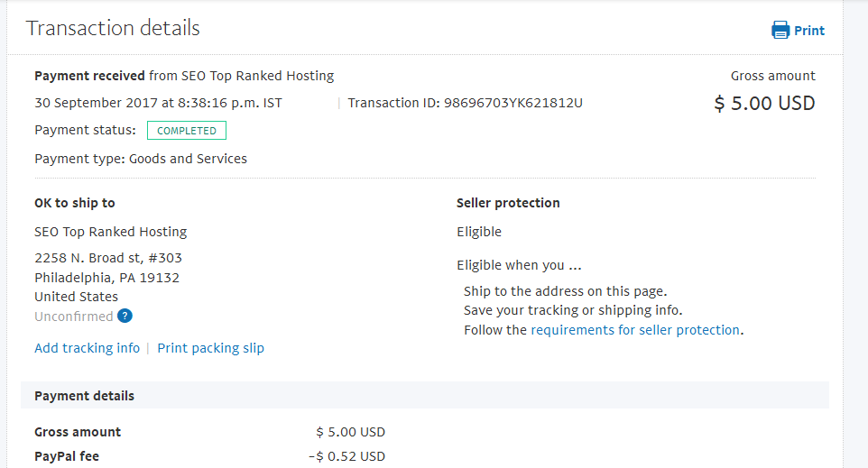Click the Transaction details page heading
The width and height of the screenshot is (868, 468).
[x=113, y=28]
